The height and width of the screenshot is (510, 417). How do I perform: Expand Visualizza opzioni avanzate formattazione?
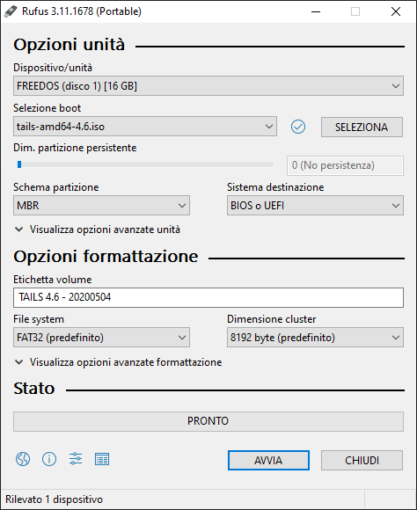[x=119, y=362]
